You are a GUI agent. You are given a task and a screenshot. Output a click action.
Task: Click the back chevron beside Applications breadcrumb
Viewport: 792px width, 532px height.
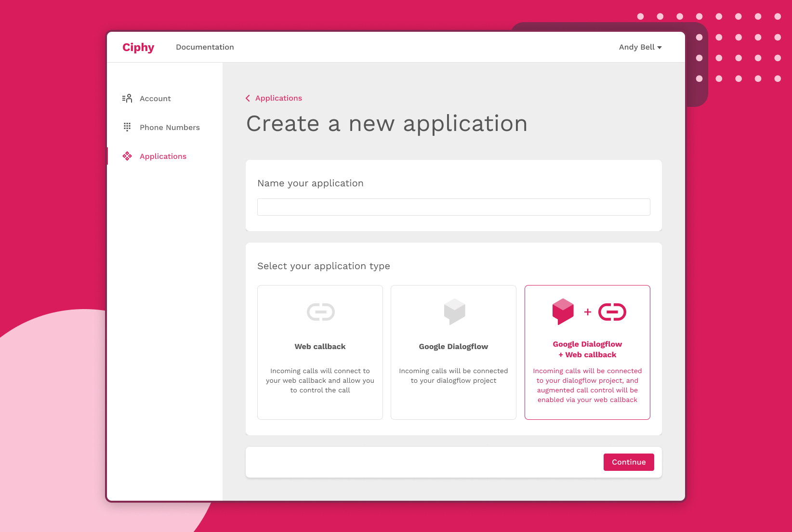point(248,98)
